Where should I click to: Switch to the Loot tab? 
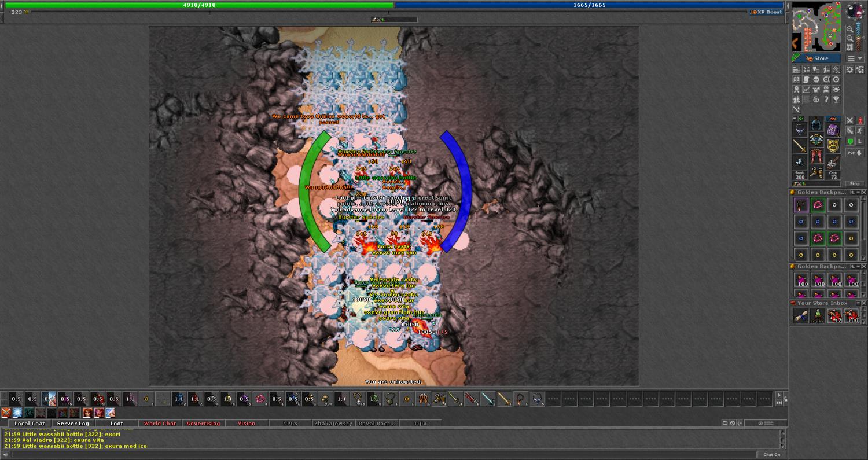116,424
